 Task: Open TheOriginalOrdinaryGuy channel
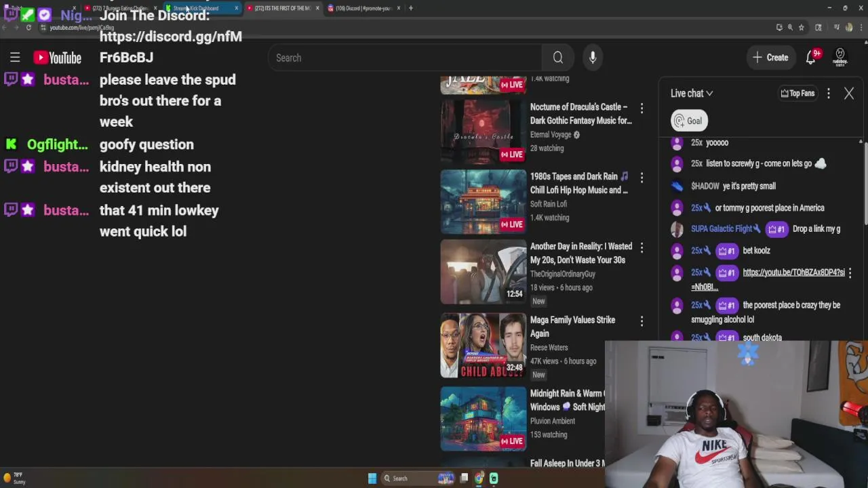tap(562, 274)
